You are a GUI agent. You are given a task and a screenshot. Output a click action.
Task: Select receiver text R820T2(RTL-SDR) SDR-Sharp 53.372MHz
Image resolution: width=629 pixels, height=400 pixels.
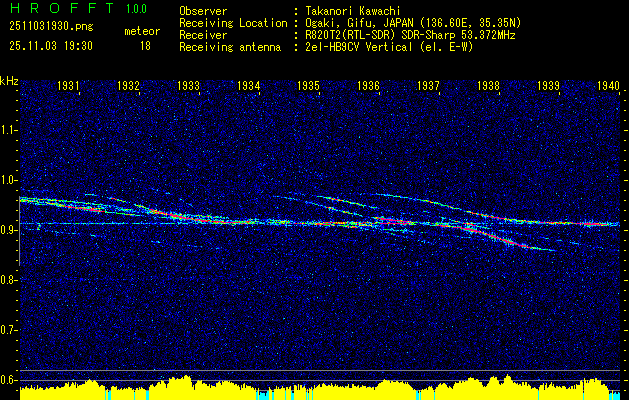pyautogui.click(x=410, y=35)
